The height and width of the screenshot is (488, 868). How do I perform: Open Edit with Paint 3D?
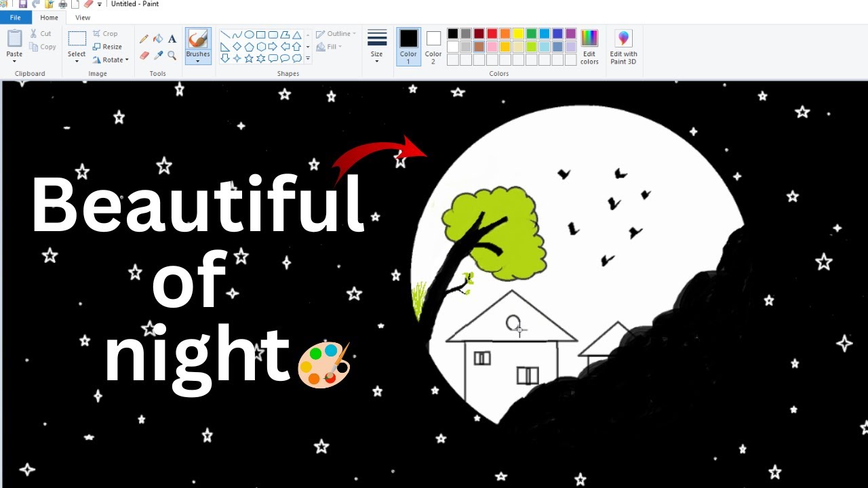click(x=623, y=47)
